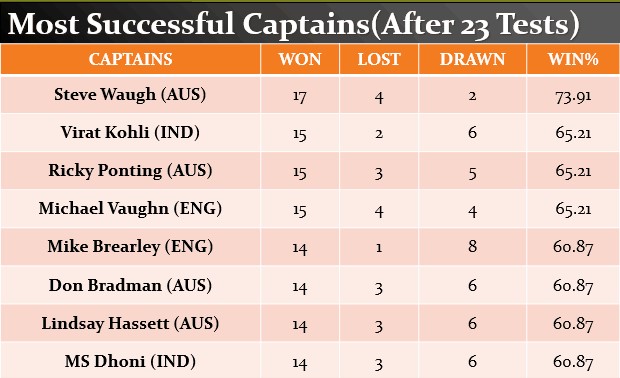
Task: Click Michael Vaughn (ENG) name cell
Action: [x=130, y=209]
